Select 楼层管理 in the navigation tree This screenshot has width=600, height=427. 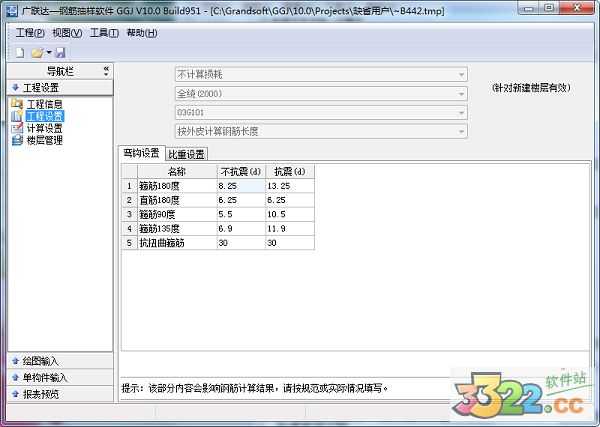pos(44,140)
